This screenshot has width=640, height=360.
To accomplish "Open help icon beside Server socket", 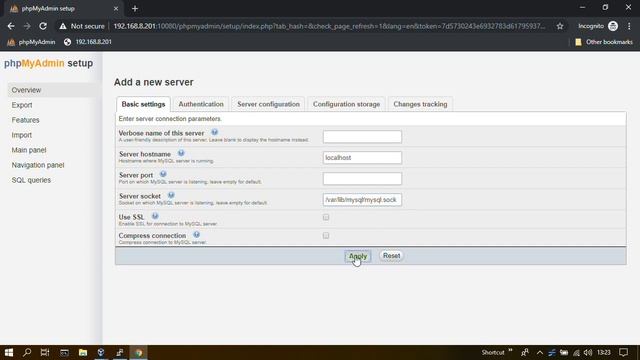I will [171, 195].
